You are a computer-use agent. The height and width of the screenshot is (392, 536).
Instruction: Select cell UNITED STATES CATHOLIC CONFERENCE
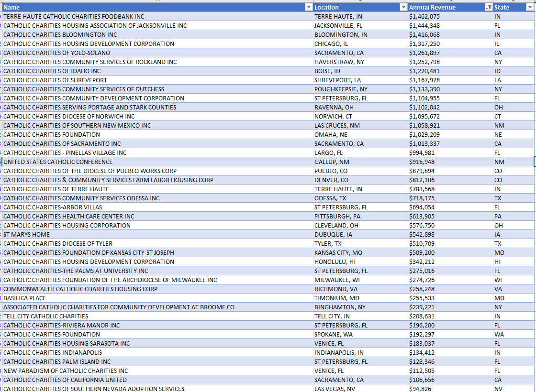pyautogui.click(x=157, y=162)
